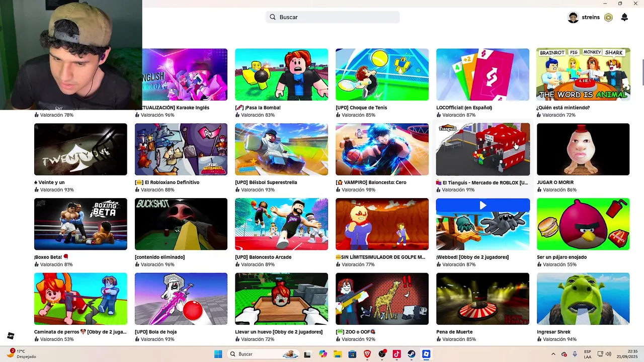Click the 'LOCOfficial! (en Español)' title

coord(464,108)
